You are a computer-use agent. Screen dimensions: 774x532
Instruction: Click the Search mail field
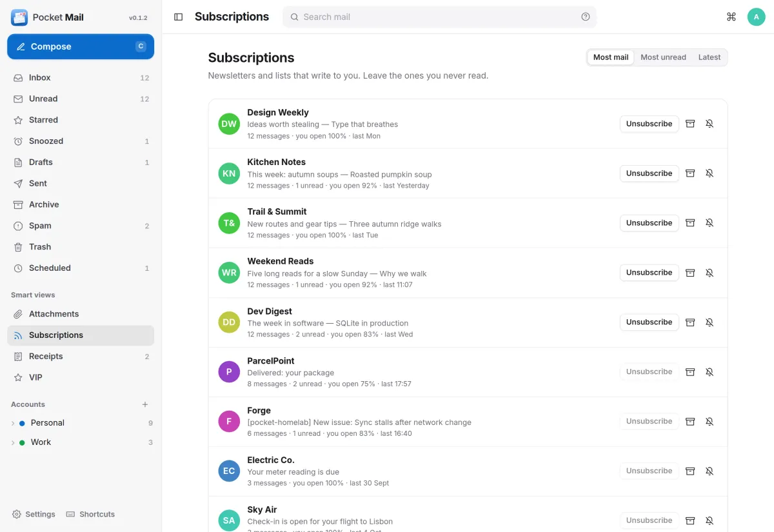coord(439,17)
